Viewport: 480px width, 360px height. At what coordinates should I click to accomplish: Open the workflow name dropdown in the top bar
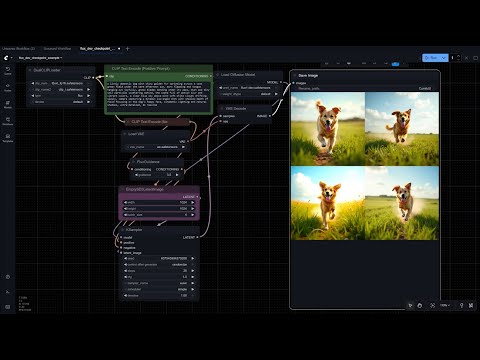coord(40,58)
